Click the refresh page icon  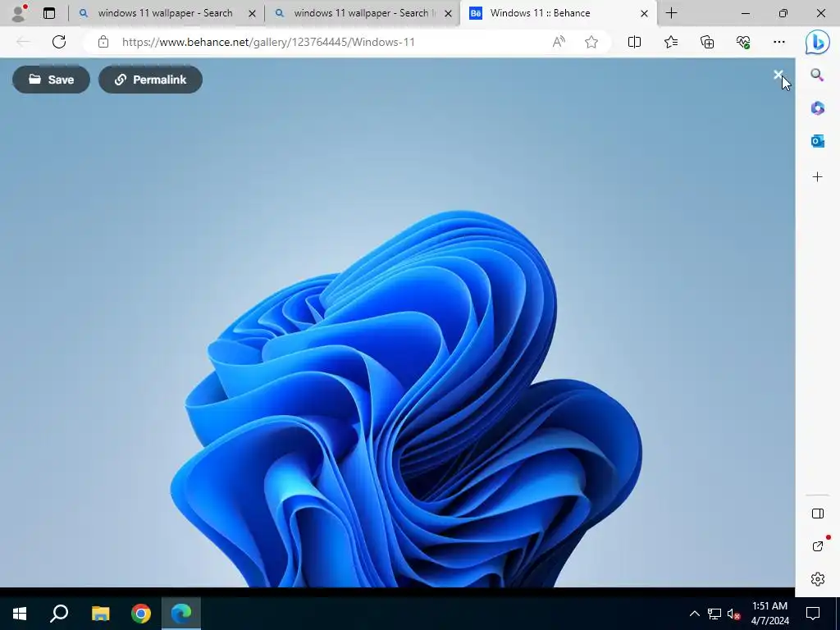coord(59,42)
